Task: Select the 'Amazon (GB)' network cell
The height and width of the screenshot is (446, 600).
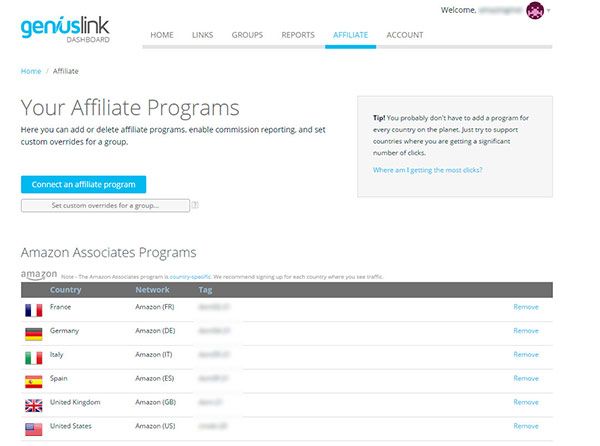Action: click(155, 402)
